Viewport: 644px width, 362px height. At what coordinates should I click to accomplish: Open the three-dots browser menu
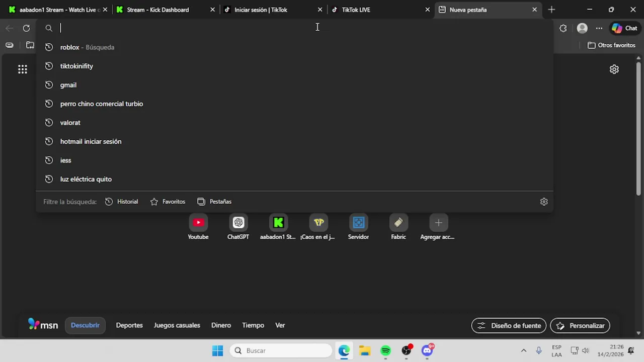pyautogui.click(x=599, y=28)
